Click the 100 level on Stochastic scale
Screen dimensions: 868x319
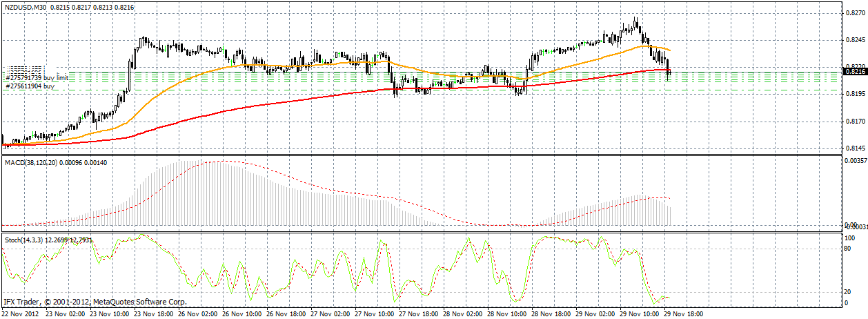coord(851,238)
